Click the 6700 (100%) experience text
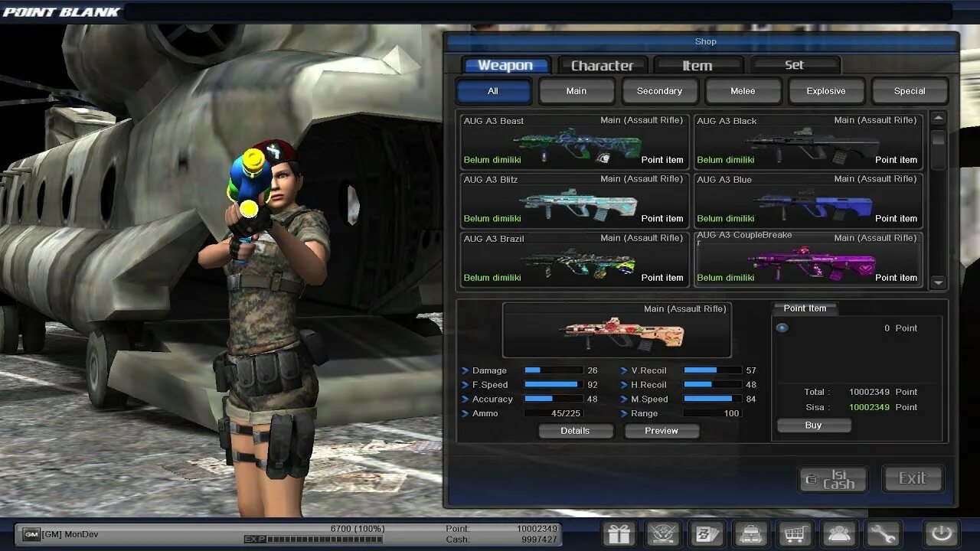 [358, 529]
